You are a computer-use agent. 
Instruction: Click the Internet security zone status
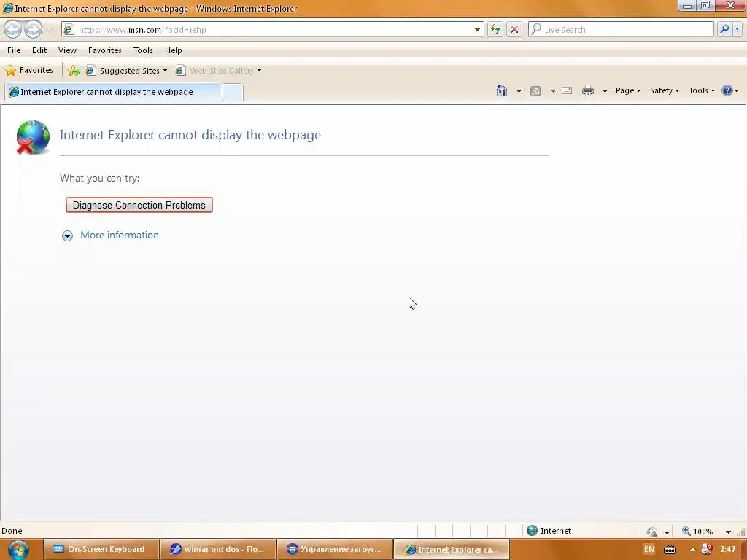tap(549, 531)
